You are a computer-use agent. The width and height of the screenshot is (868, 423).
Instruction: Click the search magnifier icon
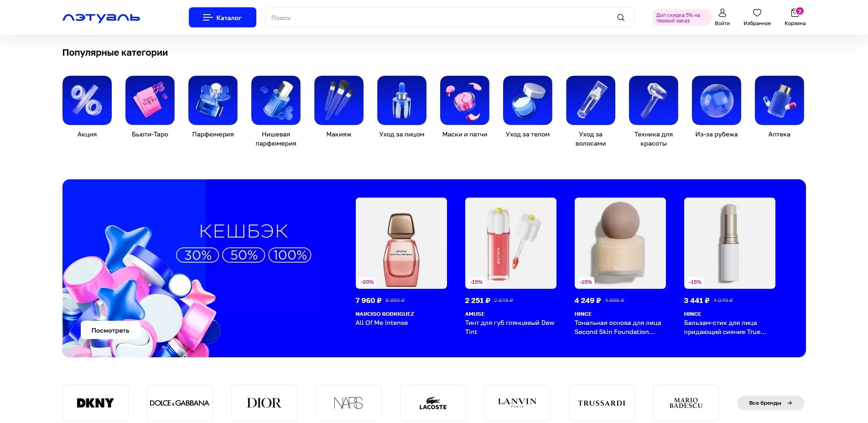(x=621, y=18)
